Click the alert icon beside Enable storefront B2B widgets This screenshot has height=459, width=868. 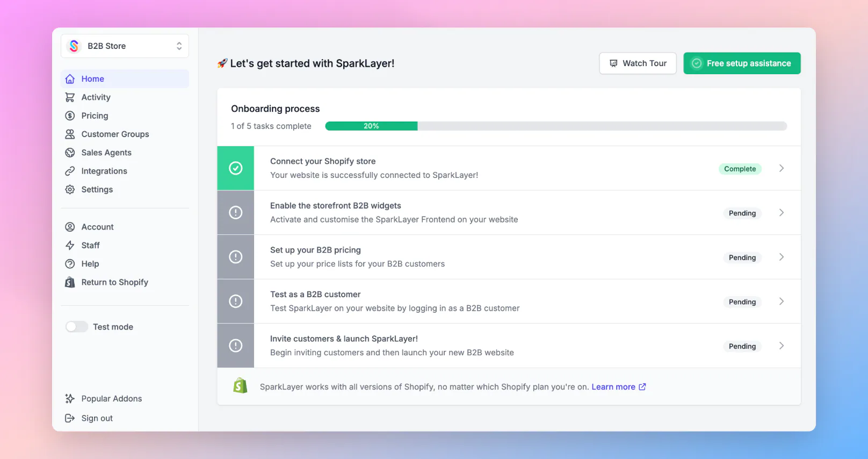coord(236,213)
